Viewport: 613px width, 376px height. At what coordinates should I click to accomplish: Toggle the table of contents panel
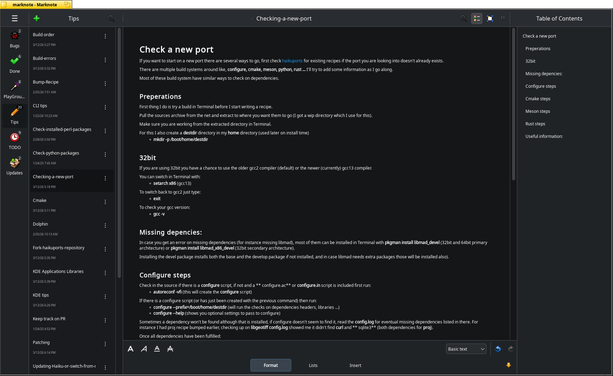(477, 18)
